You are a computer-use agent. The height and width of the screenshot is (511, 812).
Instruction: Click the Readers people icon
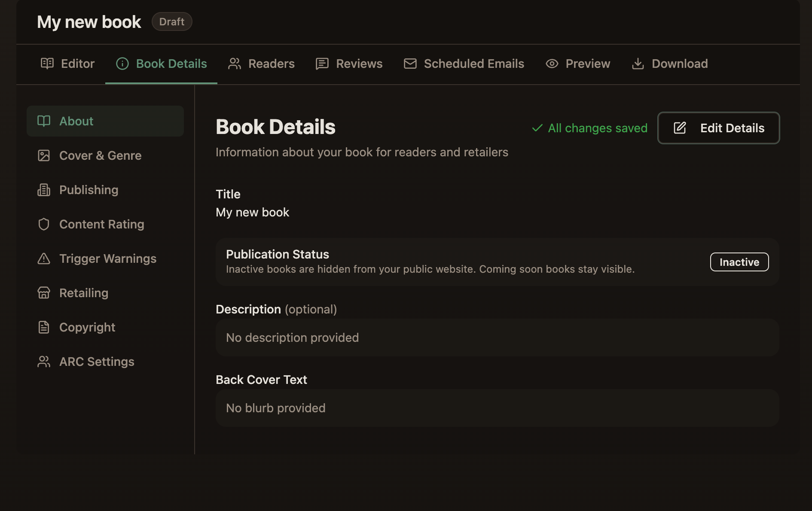pyautogui.click(x=235, y=64)
